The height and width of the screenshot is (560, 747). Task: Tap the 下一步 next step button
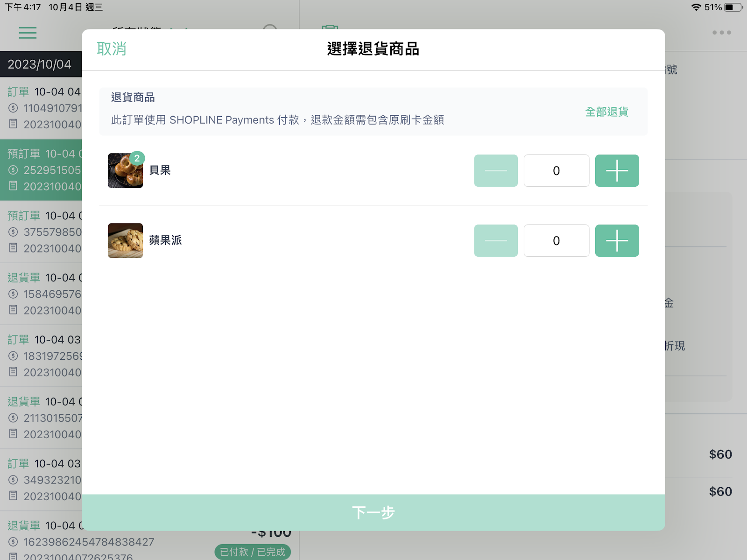click(373, 512)
